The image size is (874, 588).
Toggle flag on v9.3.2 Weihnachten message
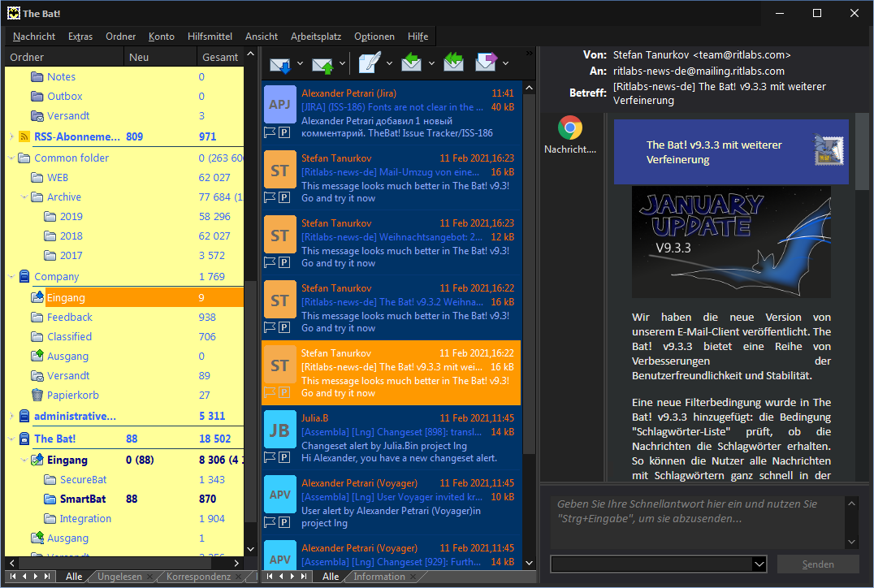click(270, 328)
